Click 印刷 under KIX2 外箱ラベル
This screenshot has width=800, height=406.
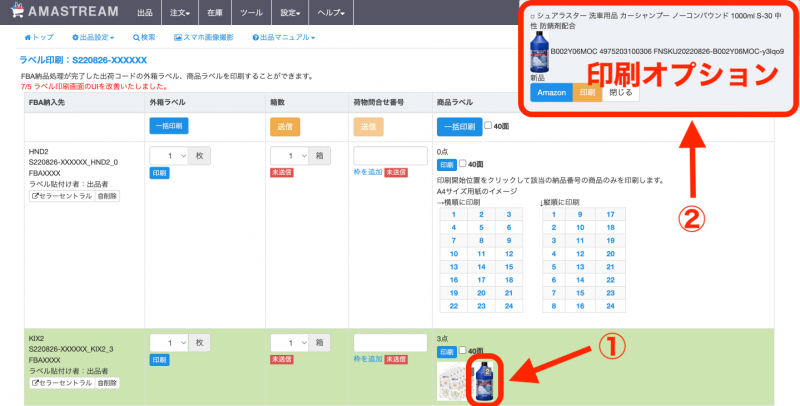(159, 360)
